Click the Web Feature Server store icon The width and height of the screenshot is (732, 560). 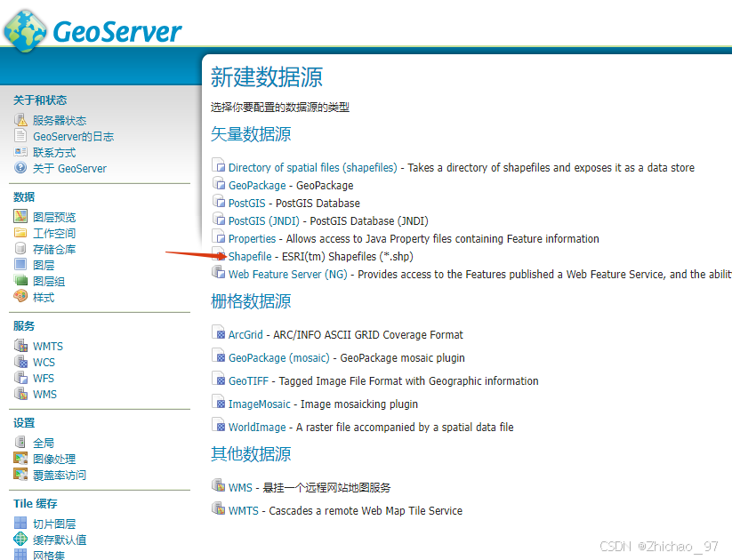219,272
